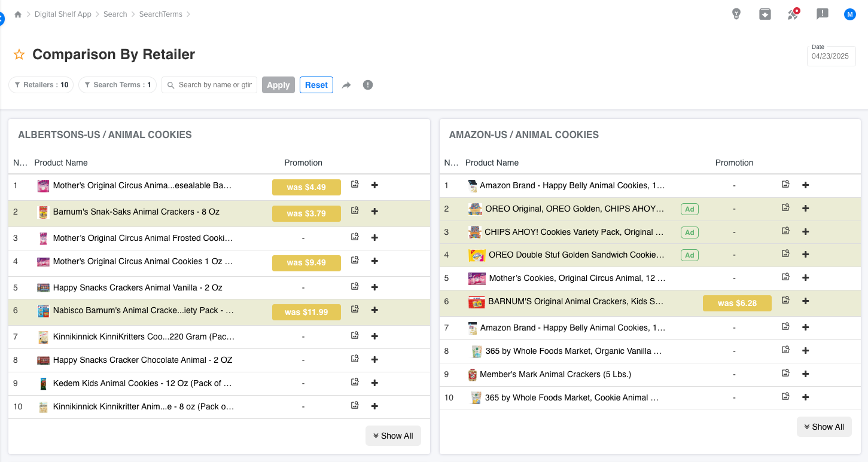Go to Digital Shelf App breadcrumb
Viewport: 868px width, 462px height.
63,14
